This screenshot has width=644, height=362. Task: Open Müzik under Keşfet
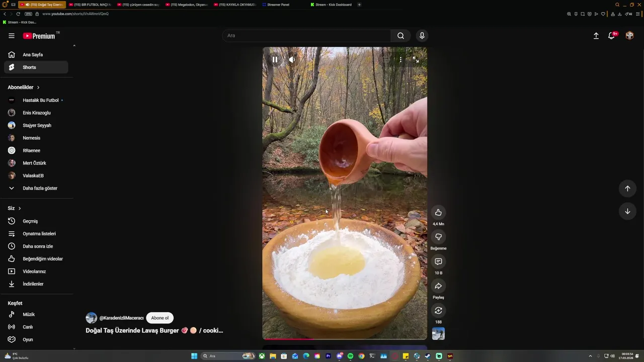[x=36, y=314]
